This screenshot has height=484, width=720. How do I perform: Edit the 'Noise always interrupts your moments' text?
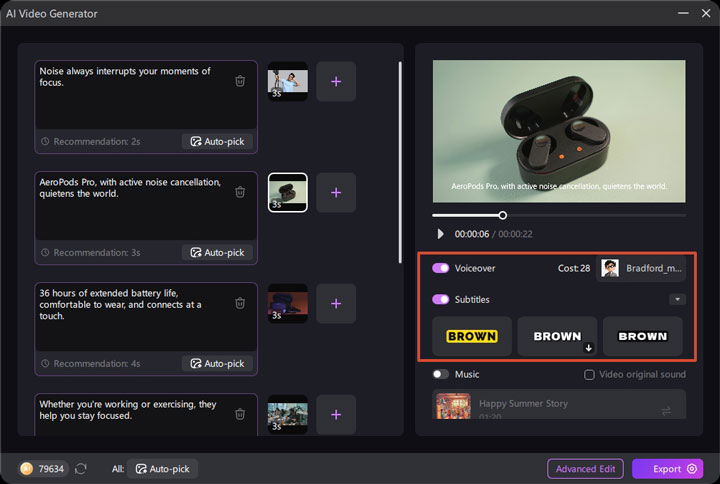(124, 77)
